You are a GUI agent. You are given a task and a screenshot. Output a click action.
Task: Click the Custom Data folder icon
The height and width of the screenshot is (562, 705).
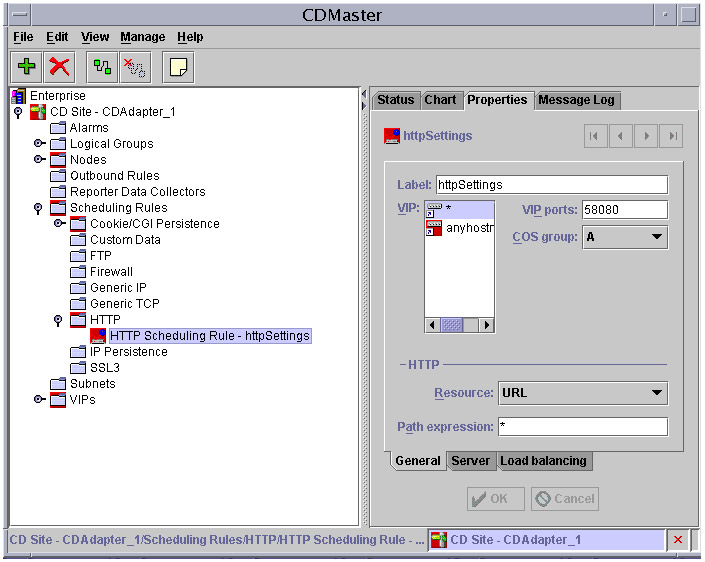[78, 240]
